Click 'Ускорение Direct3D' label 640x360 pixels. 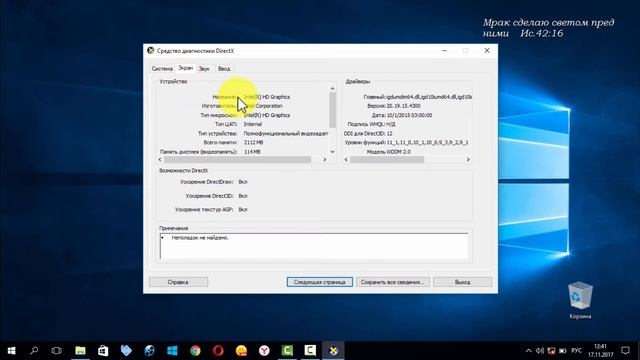[209, 196]
